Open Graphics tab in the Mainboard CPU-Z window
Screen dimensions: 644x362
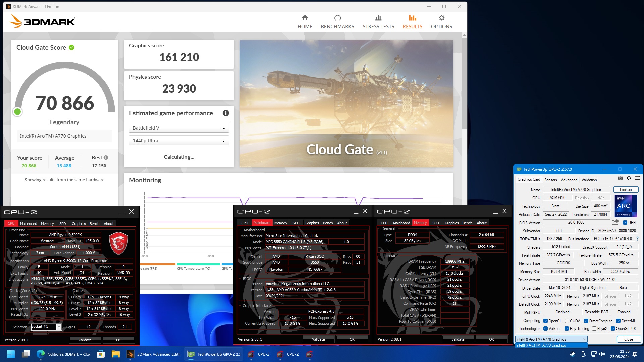[312, 223]
